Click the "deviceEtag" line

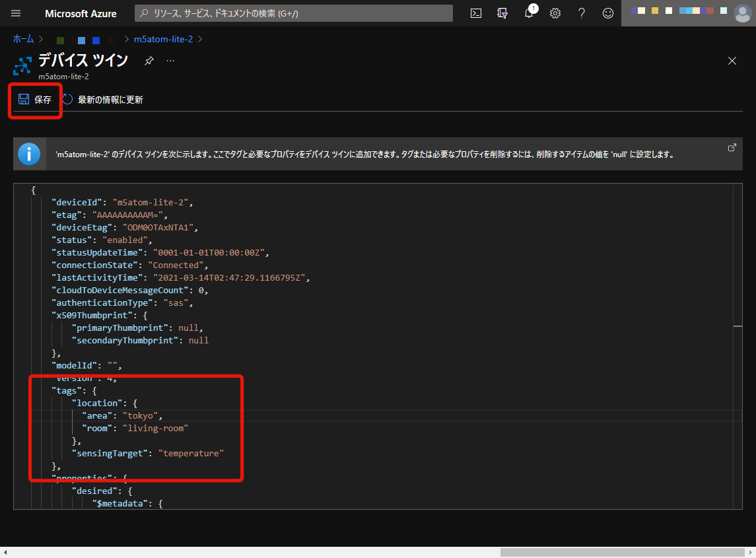(125, 228)
